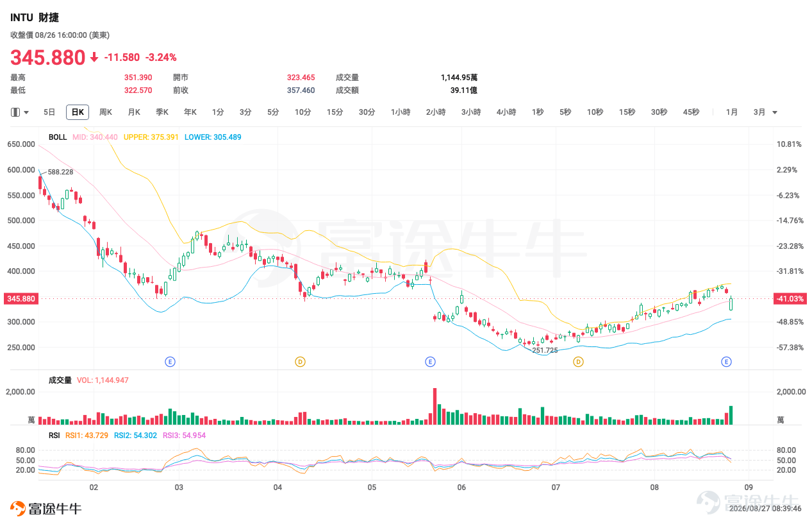
Task: Click the VOL: 1,144.947 readout
Action: pyautogui.click(x=103, y=380)
